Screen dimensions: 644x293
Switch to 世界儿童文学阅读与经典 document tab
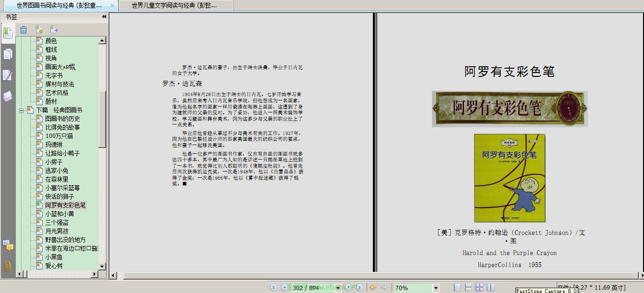(x=175, y=5)
